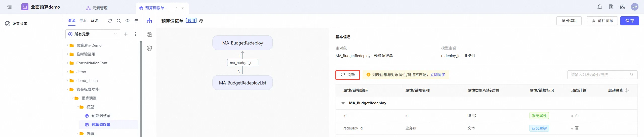This screenshot has height=137, width=644.
Task: Click the UUID type cell
Action: [x=472, y=116]
